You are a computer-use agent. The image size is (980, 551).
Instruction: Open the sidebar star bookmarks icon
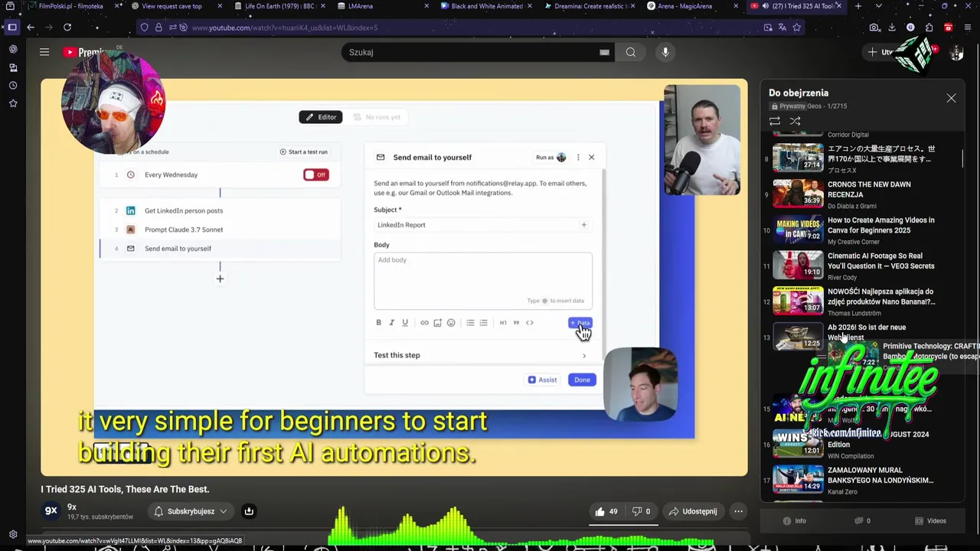pyautogui.click(x=13, y=103)
